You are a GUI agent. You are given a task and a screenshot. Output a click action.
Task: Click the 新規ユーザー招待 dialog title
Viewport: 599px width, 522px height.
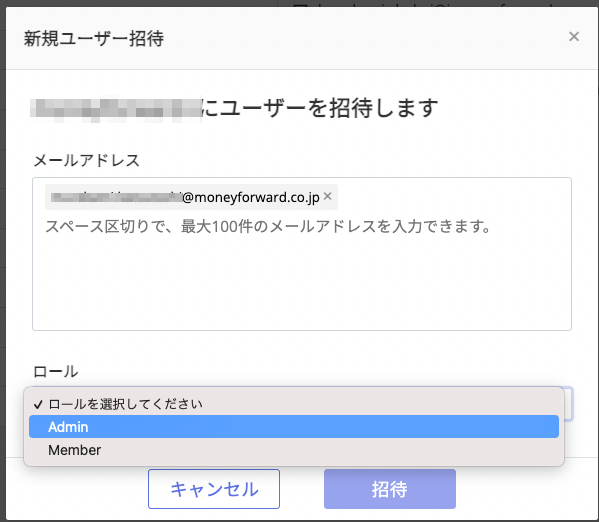pos(94,38)
